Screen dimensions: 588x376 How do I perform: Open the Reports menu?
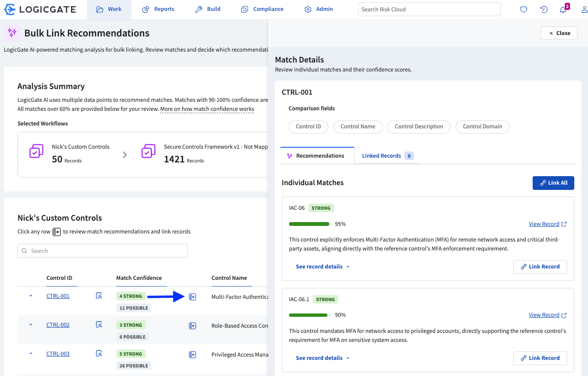(x=158, y=9)
